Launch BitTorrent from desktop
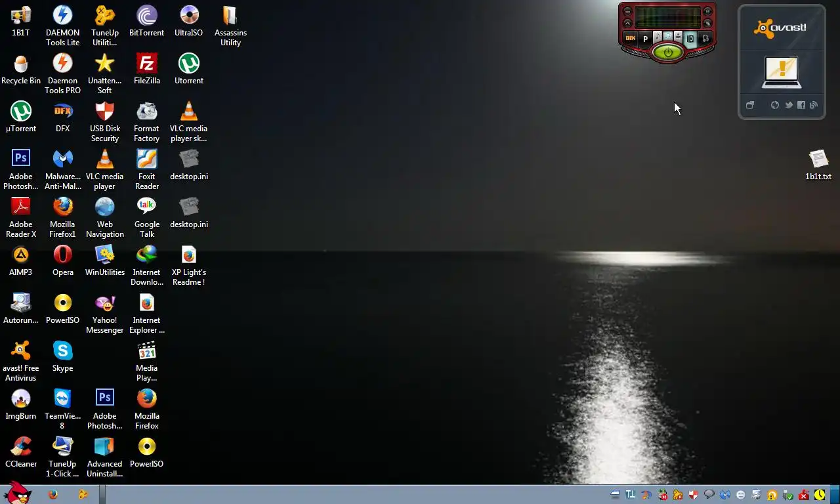840x504 pixels. pos(147,20)
